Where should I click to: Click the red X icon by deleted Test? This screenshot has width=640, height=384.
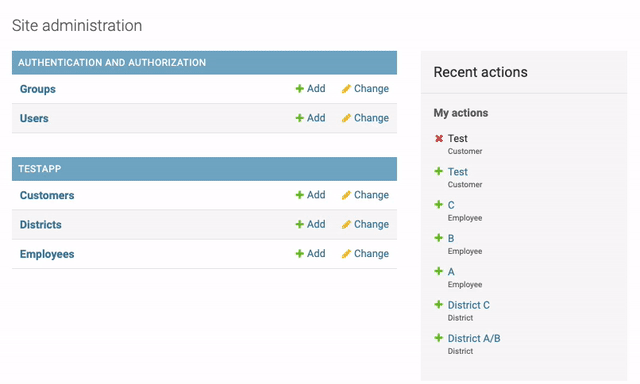click(439, 138)
